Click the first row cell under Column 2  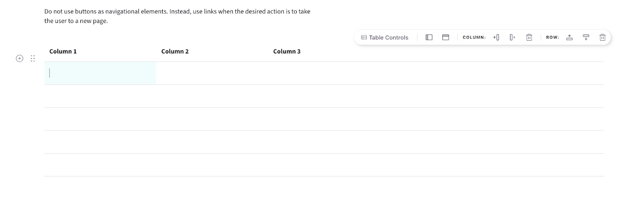pyautogui.click(x=212, y=73)
